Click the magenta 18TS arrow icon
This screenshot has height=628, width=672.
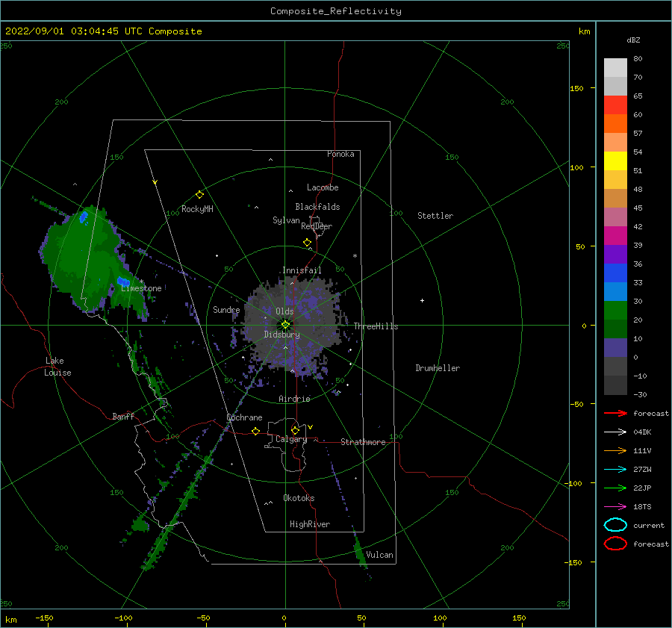615,507
